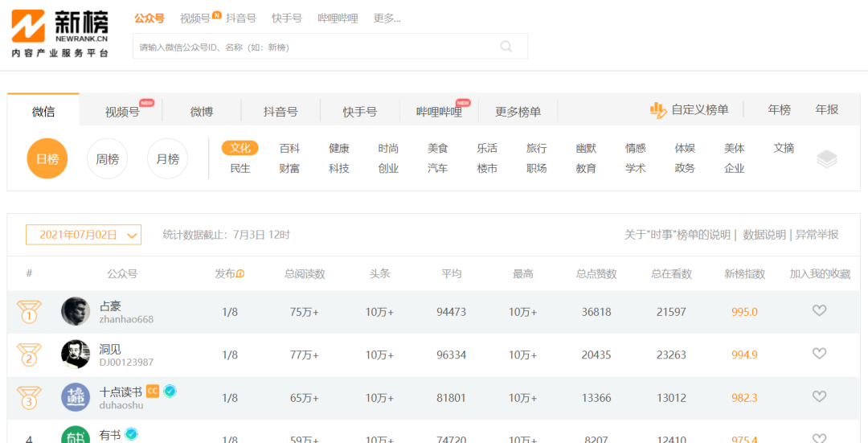Select the 汽车 category
868x443 pixels.
pos(437,168)
